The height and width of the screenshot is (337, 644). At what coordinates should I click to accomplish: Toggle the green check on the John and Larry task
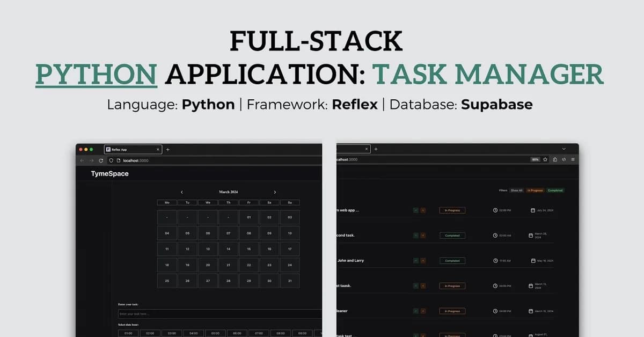tap(414, 260)
